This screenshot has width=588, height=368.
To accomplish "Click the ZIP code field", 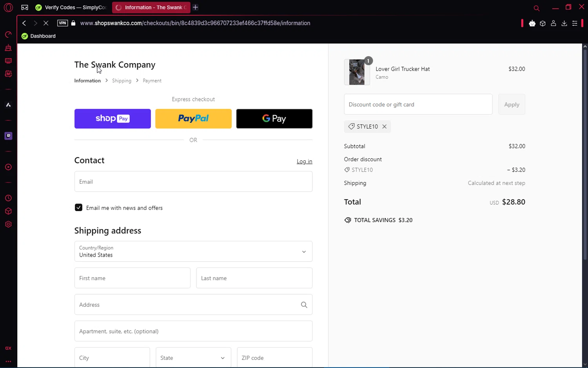I will point(275,358).
